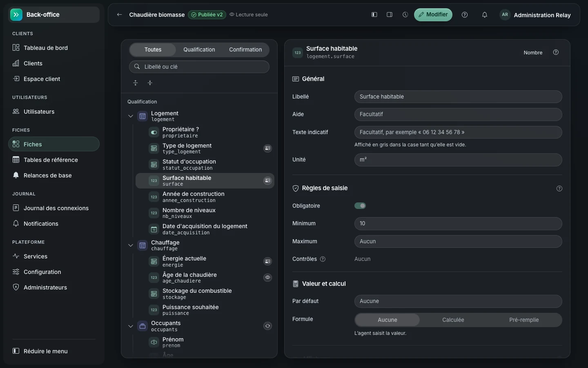Collapse the Logement section chevron
The height and width of the screenshot is (368, 588).
pyautogui.click(x=131, y=116)
